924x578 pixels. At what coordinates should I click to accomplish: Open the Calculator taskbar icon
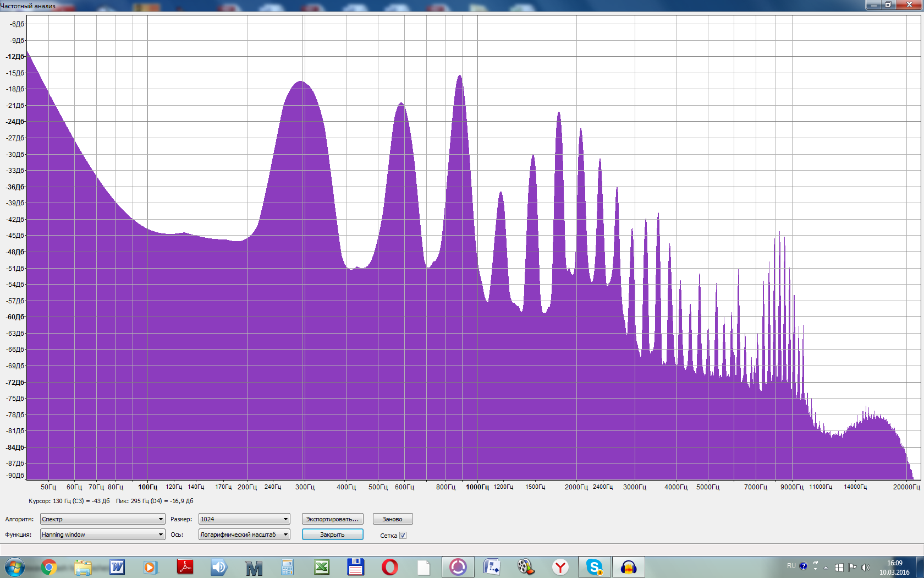pyautogui.click(x=287, y=566)
